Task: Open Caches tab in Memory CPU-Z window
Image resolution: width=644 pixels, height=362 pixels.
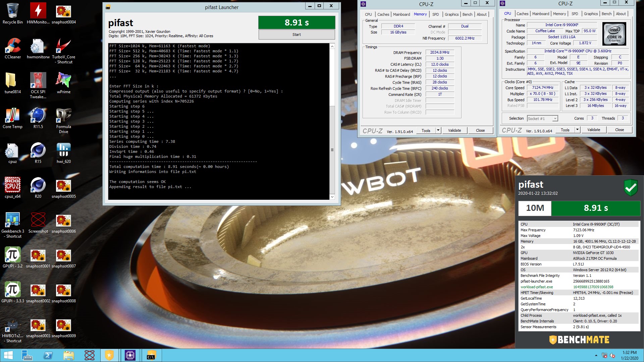Action: tap(383, 14)
